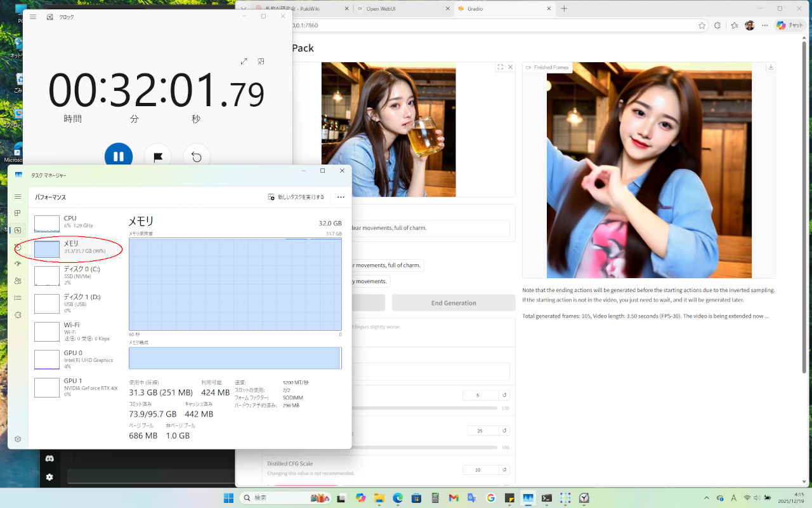The width and height of the screenshot is (812, 508).
Task: Open the Windows Start menu
Action: tap(228, 498)
